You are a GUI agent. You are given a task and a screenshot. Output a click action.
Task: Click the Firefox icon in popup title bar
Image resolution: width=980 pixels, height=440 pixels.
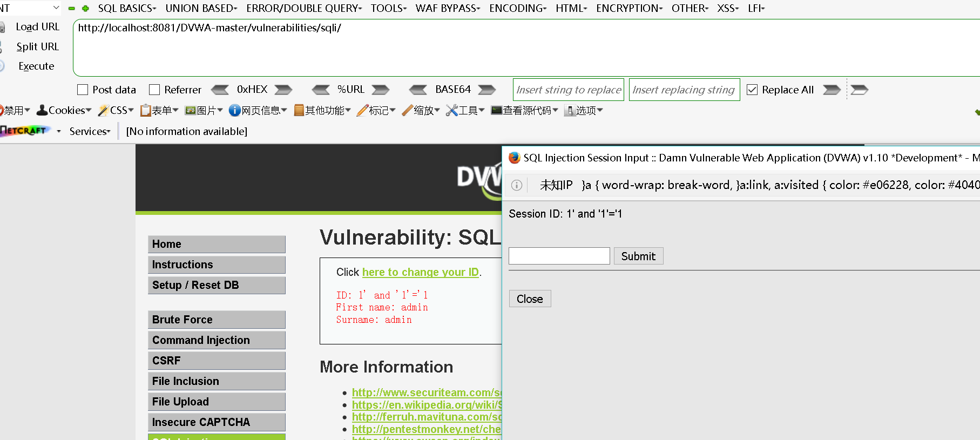pos(515,158)
